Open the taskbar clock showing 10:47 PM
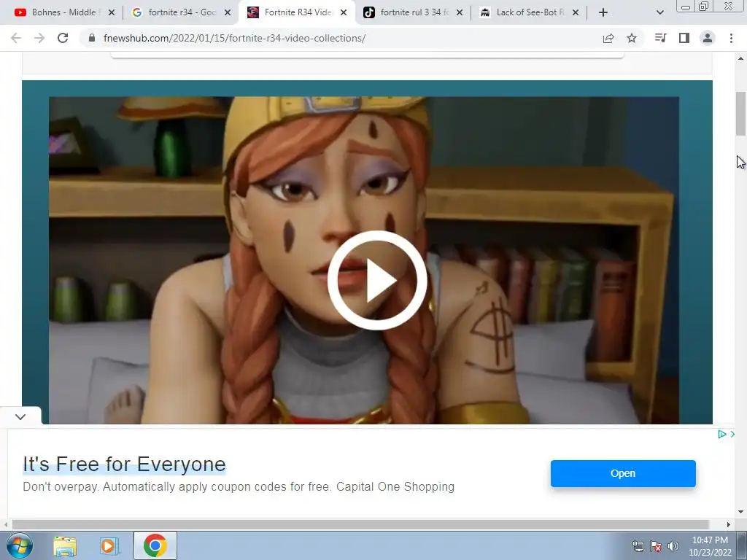 click(710, 546)
